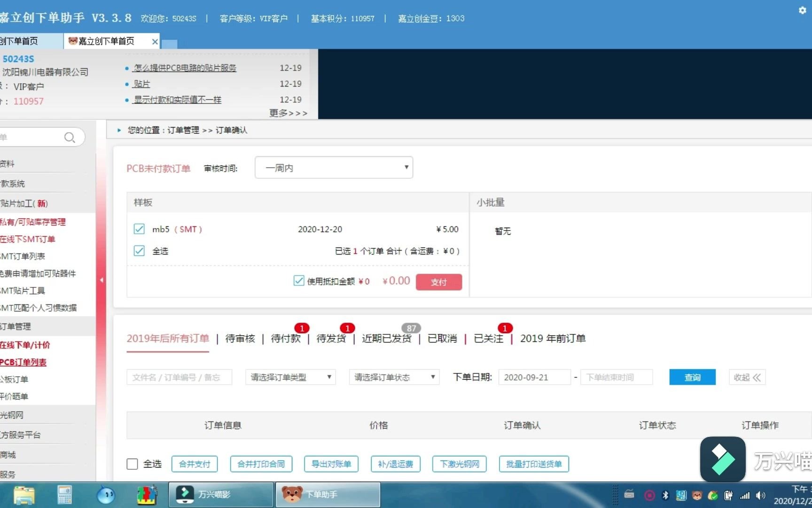812x508 pixels.
Task: Click the bear icon on the 嘉立创下单首页 tab
Action: click(x=73, y=41)
